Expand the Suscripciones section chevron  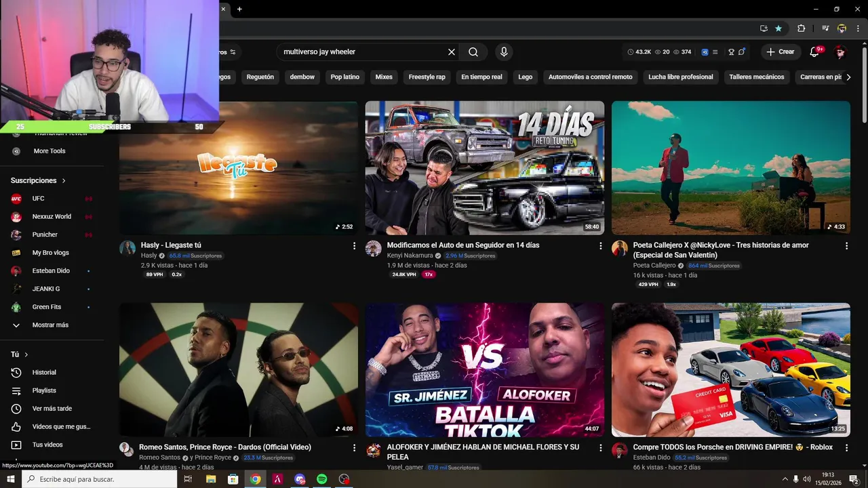click(x=64, y=181)
